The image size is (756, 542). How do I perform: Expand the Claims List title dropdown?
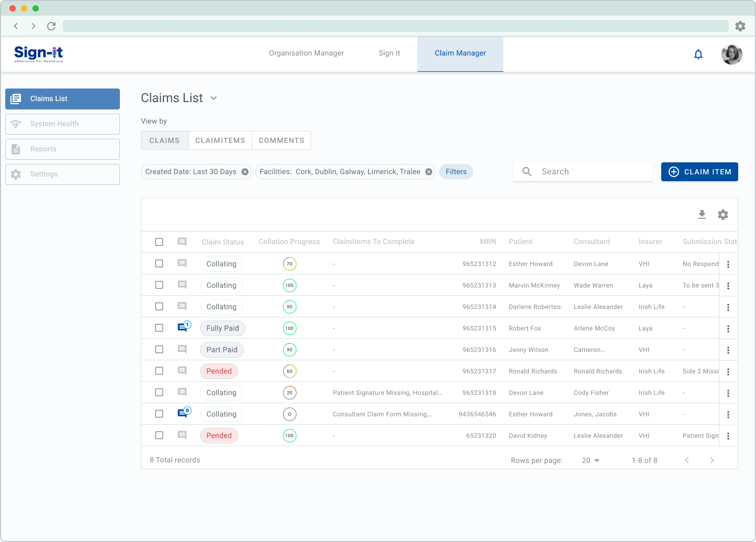214,98
